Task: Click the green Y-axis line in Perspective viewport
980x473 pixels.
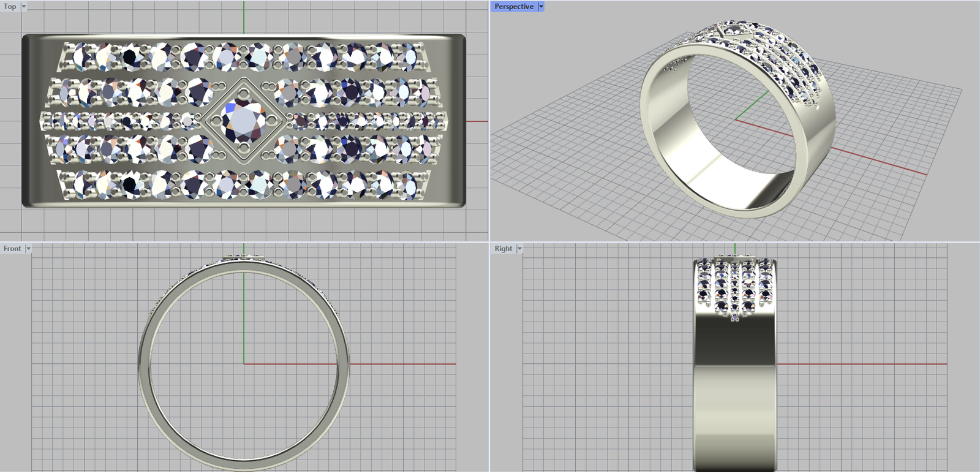Action: point(752,106)
